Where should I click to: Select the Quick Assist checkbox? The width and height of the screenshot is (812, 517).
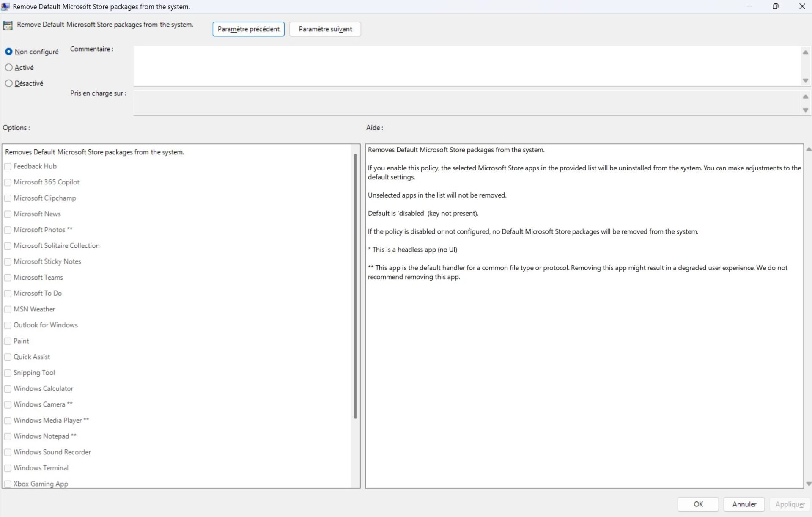8,357
